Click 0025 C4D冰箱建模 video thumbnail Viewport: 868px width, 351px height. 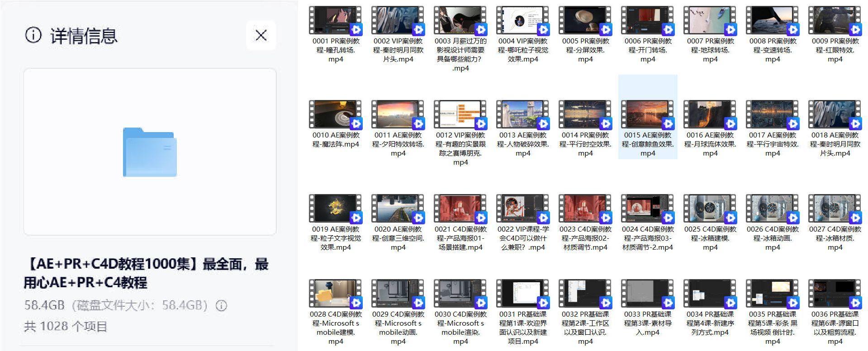click(710, 209)
